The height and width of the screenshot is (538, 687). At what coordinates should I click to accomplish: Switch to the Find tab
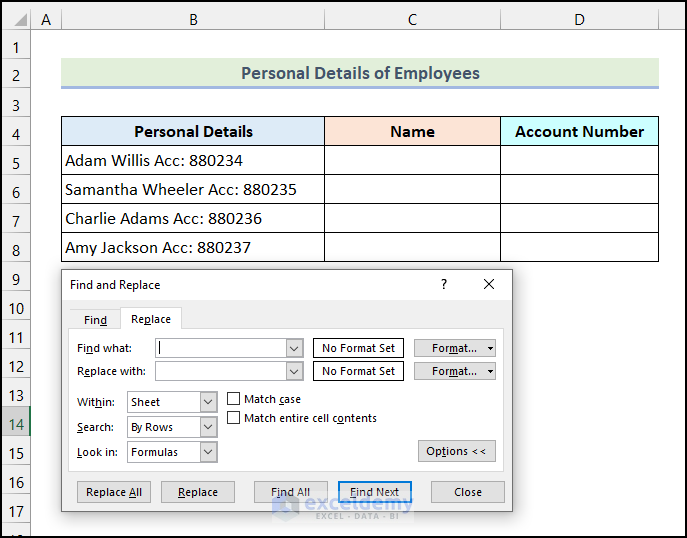point(95,320)
